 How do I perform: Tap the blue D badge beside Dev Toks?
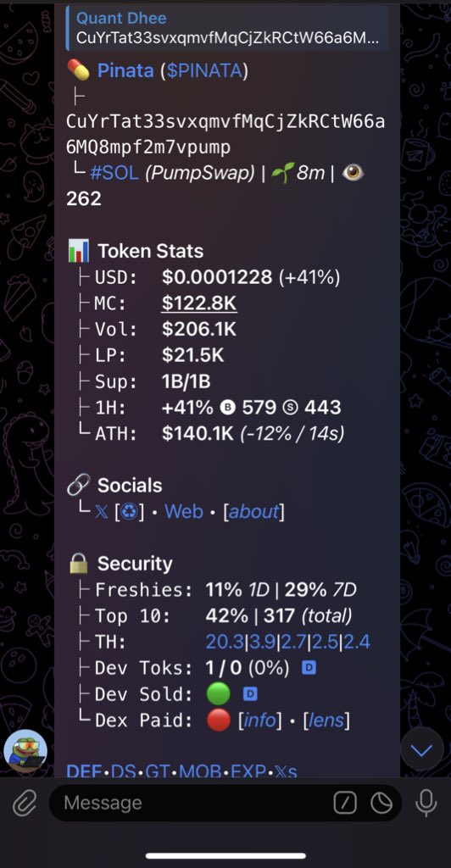point(309,668)
